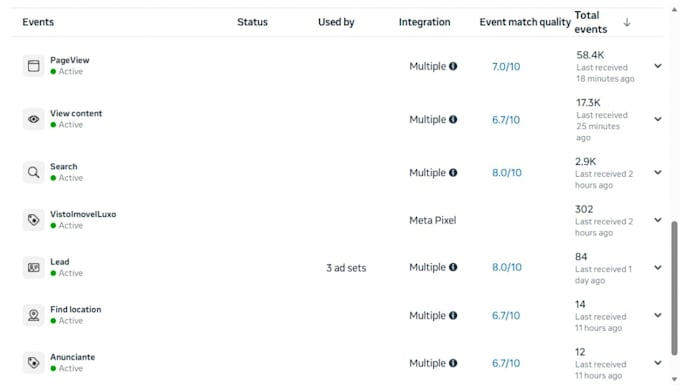Open Search match quality 8.0/10
The image size is (680, 392).
point(507,173)
